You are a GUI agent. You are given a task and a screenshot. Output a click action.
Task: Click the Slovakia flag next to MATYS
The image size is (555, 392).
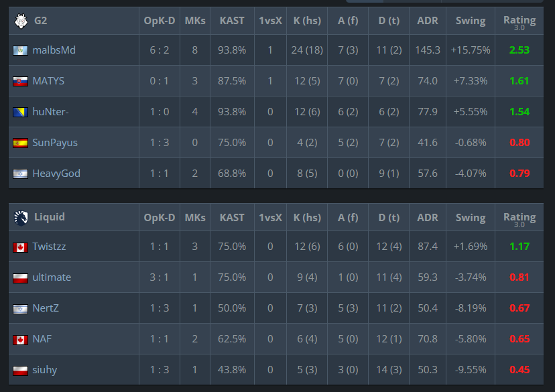pyautogui.click(x=21, y=82)
